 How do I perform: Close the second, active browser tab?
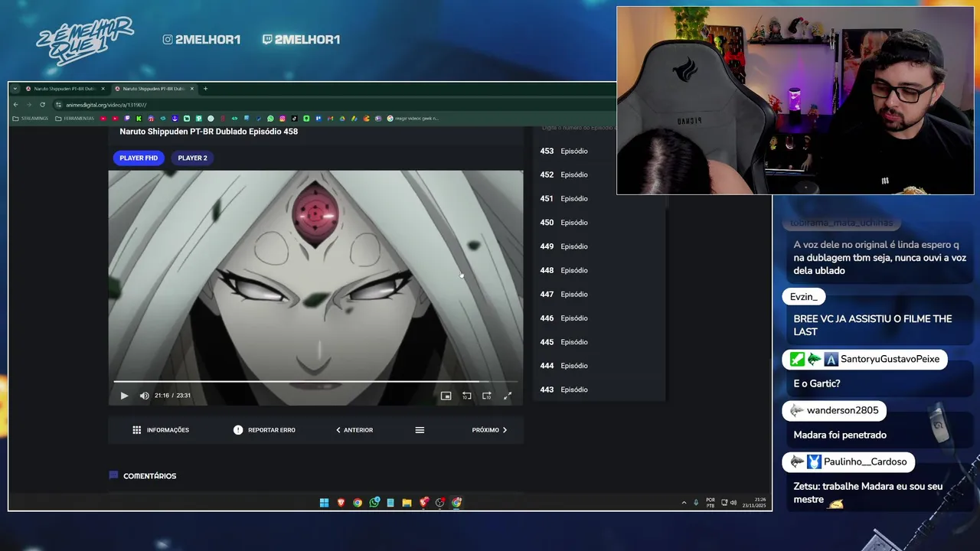(192, 89)
